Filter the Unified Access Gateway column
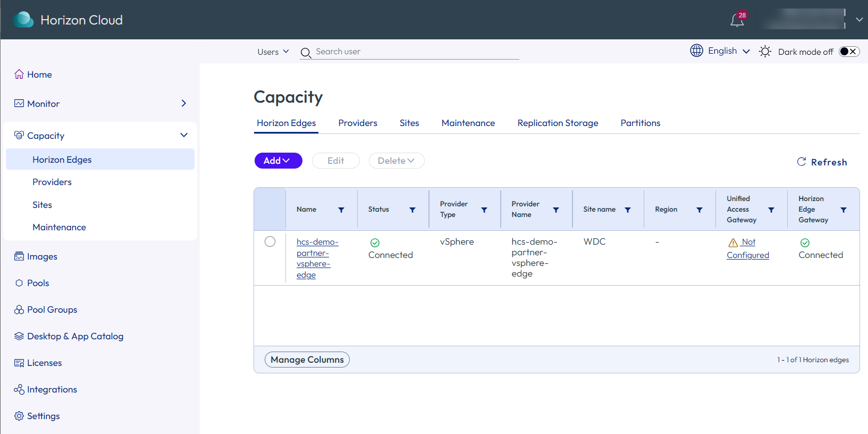 [x=771, y=210]
